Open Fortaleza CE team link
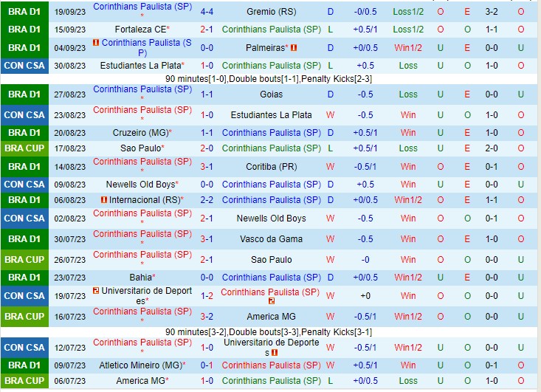This screenshot has width=541, height=392. (141, 30)
